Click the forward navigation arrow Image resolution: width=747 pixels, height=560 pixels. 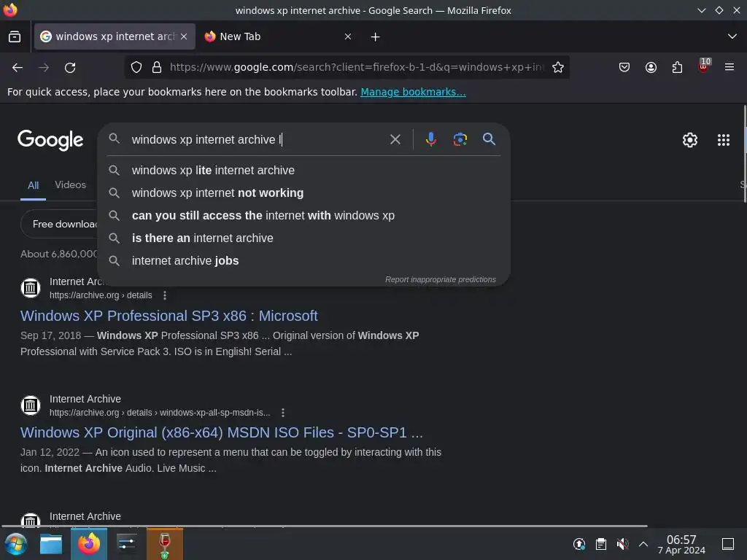44,68
